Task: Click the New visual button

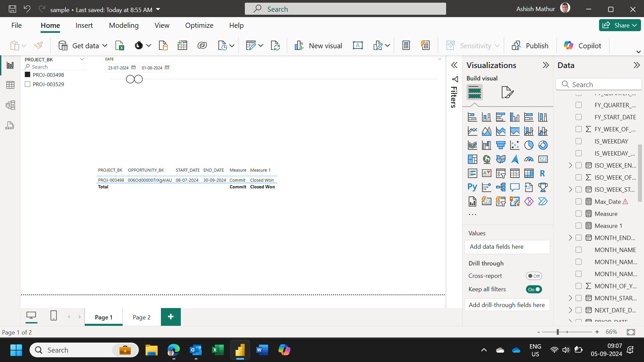Action: pyautogui.click(x=318, y=46)
